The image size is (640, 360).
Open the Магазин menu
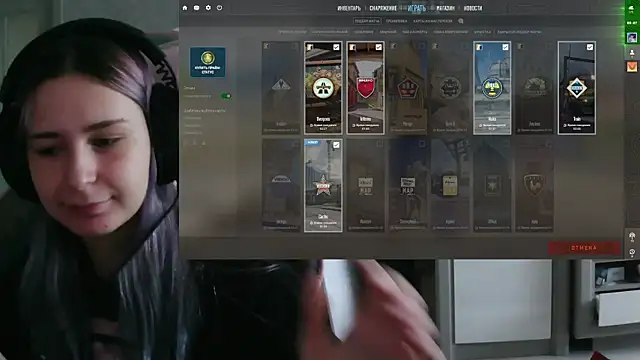445,8
